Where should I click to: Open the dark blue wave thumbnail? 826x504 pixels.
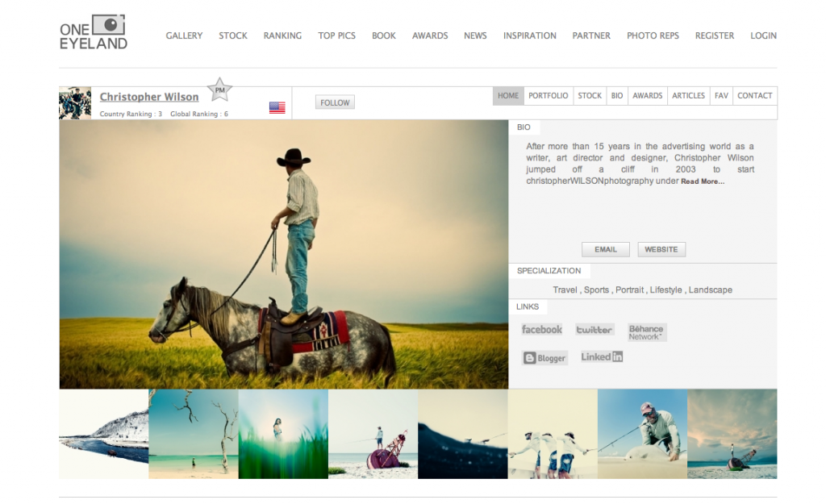(463, 434)
